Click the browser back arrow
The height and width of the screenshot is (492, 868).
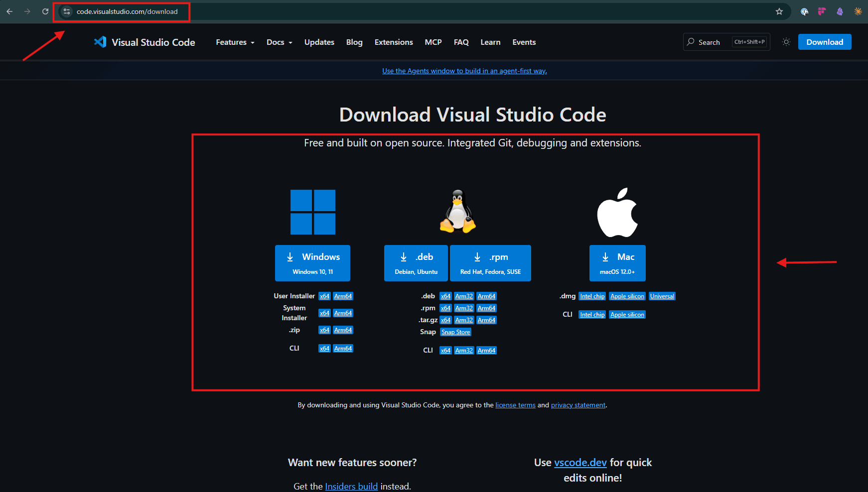(x=9, y=11)
